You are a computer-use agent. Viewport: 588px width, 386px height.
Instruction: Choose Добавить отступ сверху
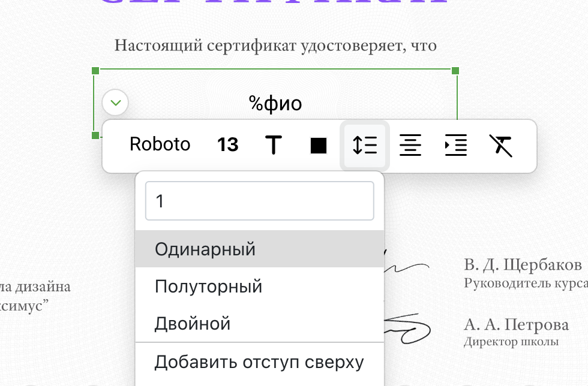[259, 363]
